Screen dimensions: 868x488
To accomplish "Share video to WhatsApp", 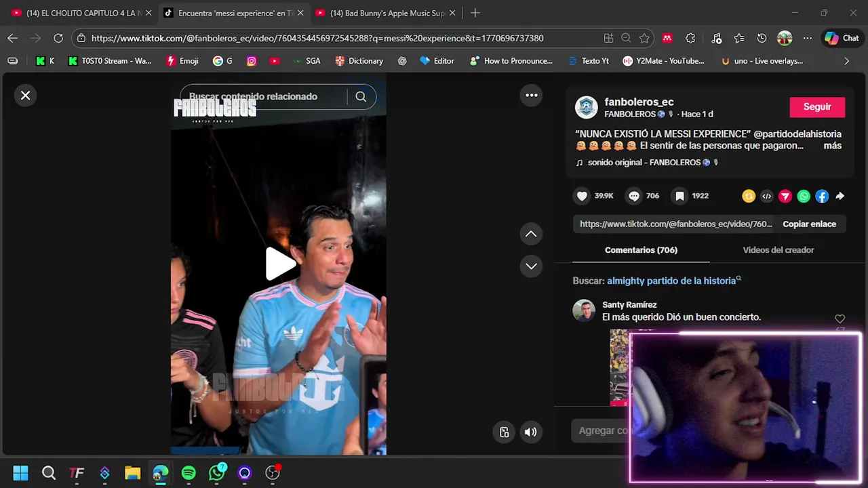I will pyautogui.click(x=804, y=197).
